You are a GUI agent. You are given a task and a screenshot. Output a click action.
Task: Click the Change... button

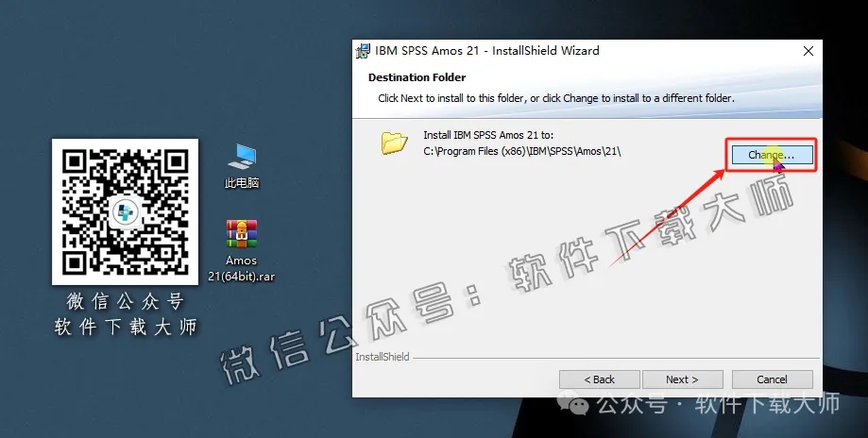(x=771, y=155)
